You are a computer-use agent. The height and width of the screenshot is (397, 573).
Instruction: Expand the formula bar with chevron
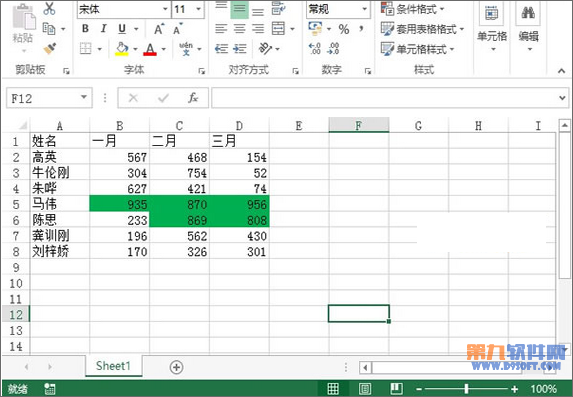[x=562, y=98]
